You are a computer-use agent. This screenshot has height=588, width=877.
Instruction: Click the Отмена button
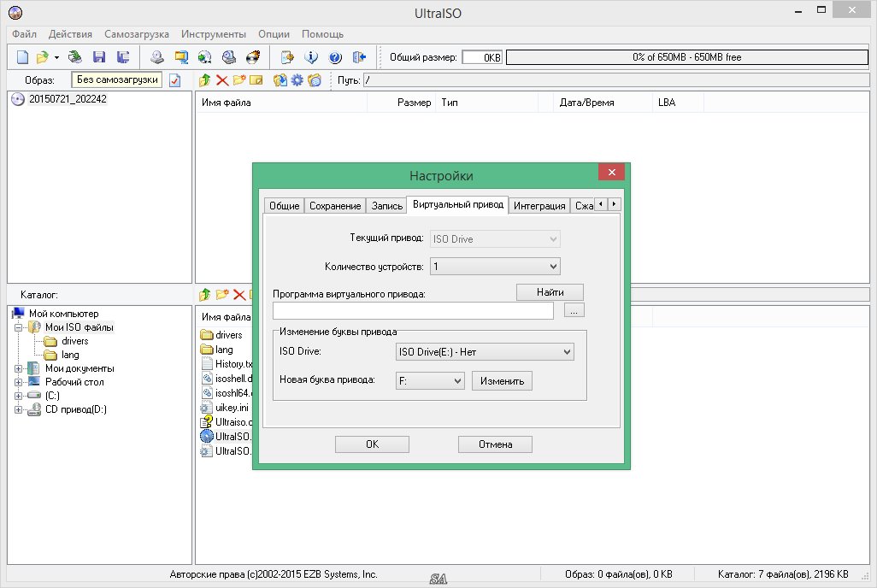(495, 444)
